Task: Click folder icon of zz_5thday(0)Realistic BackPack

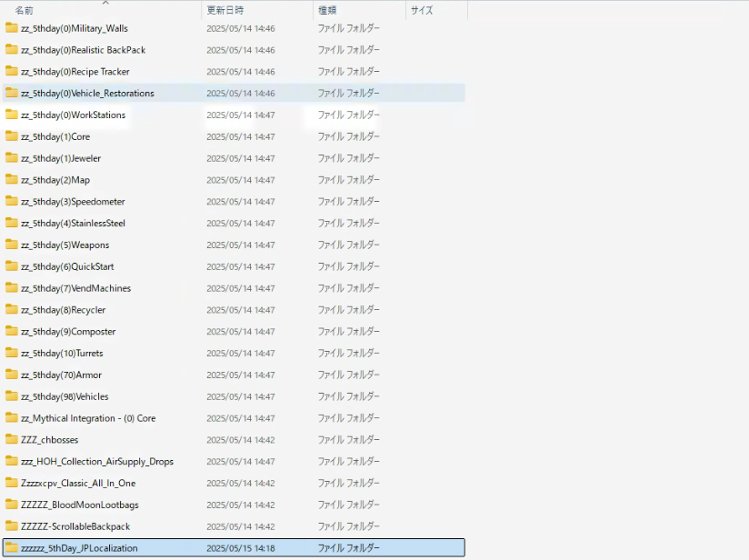Action: pos(12,50)
